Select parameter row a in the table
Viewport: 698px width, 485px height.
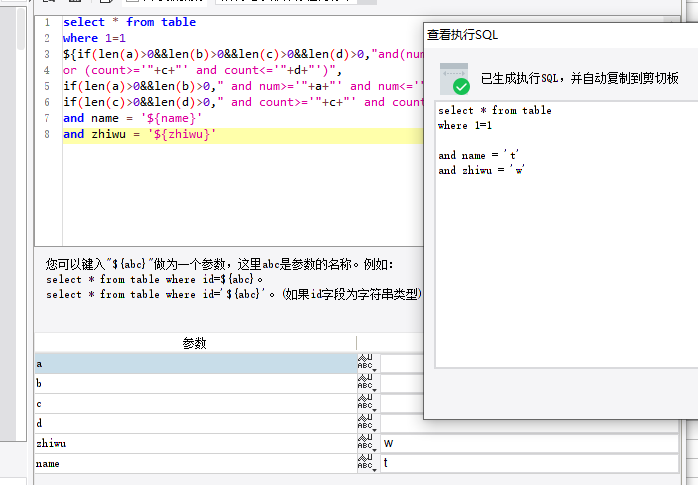point(196,364)
